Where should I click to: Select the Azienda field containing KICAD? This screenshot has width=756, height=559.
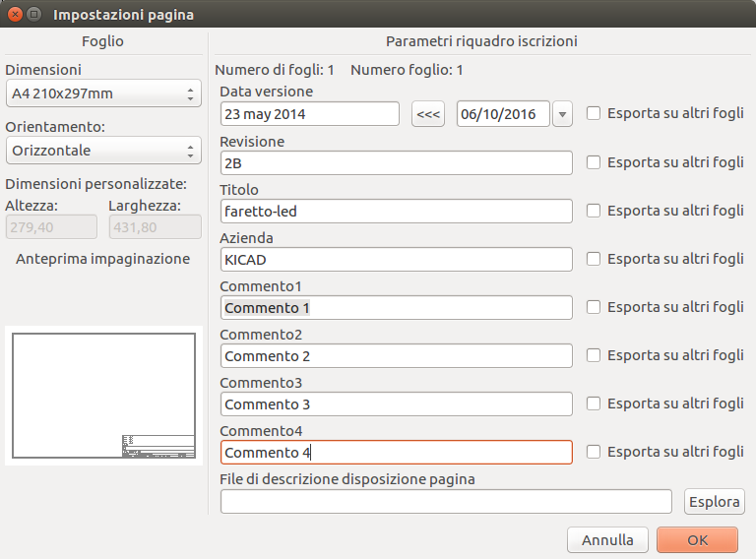[x=396, y=259]
